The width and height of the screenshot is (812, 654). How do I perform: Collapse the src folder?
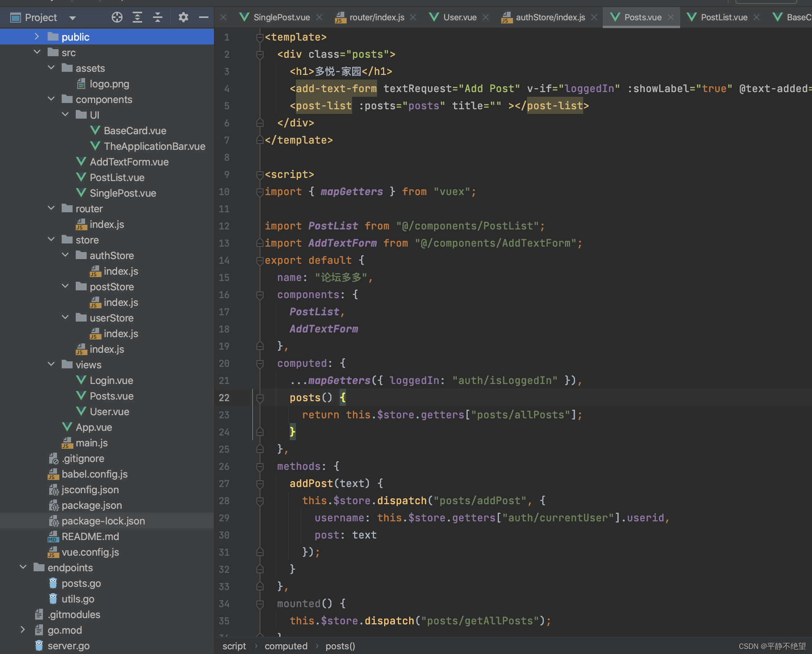click(37, 52)
